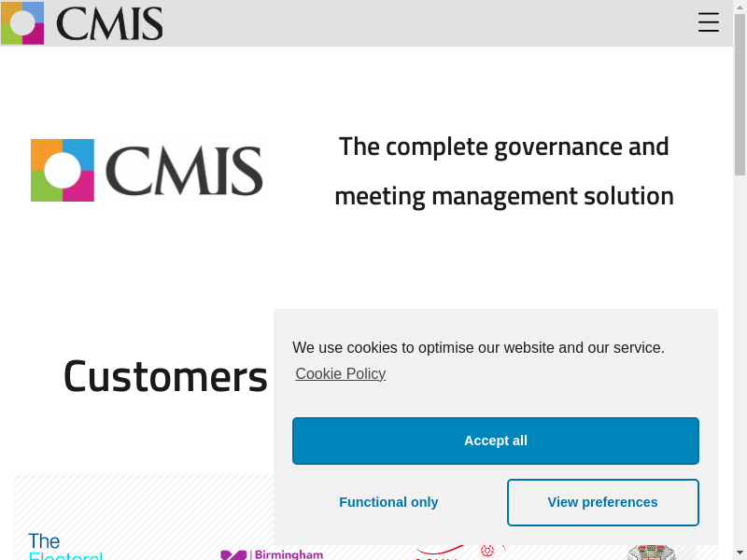Click the red rose customer logo

click(x=486, y=552)
